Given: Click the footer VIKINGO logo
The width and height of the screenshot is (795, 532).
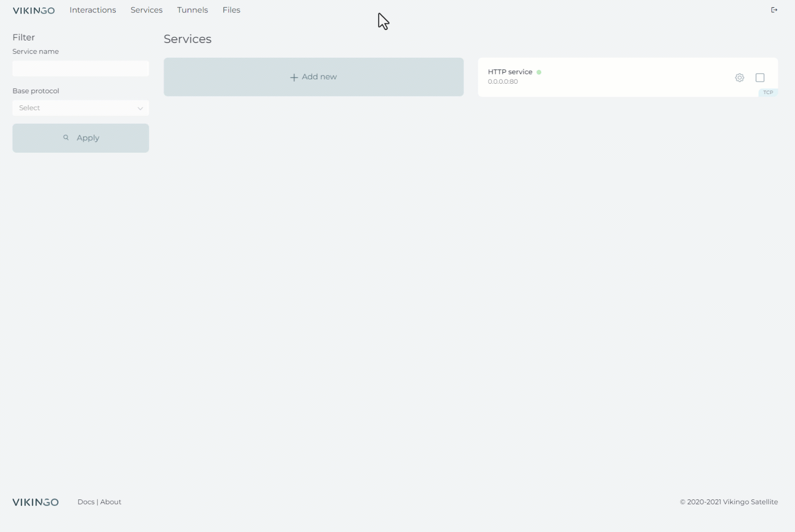Looking at the screenshot, I should 35,502.
